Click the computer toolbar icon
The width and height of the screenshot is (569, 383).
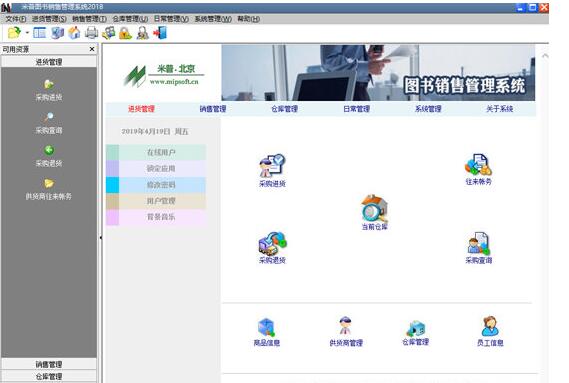(57, 33)
